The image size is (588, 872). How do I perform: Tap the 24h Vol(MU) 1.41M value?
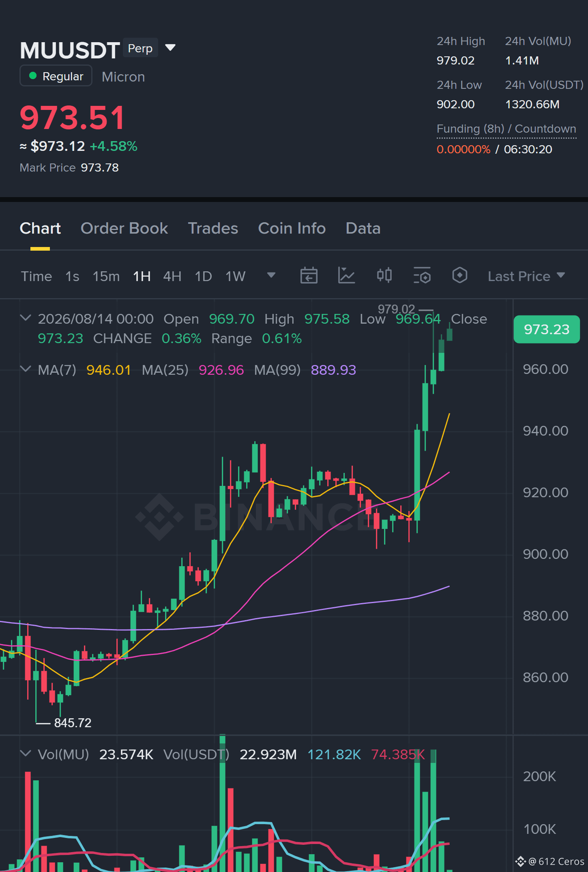coord(522,60)
